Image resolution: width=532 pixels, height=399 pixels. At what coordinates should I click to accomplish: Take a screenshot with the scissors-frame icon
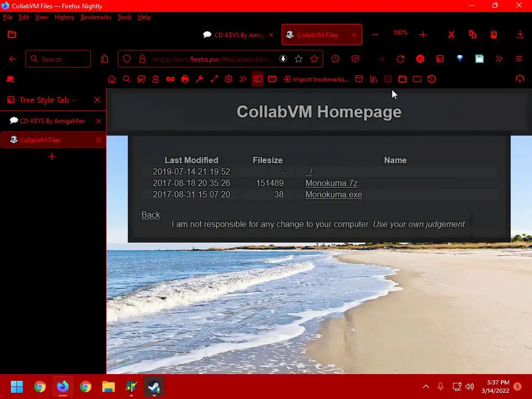click(x=141, y=79)
